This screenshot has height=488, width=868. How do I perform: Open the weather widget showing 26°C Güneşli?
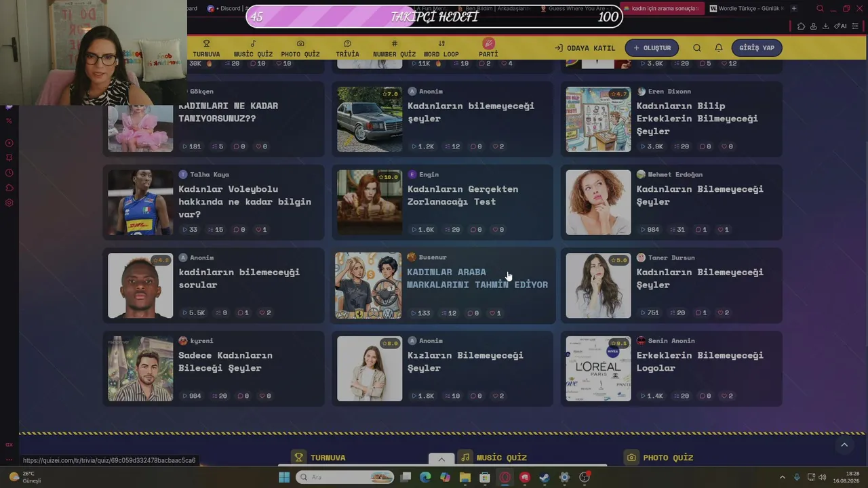click(x=25, y=477)
